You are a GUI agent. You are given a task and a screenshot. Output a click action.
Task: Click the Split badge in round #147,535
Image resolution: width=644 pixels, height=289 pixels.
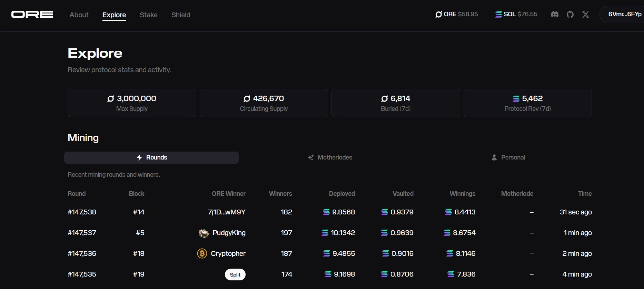235,274
